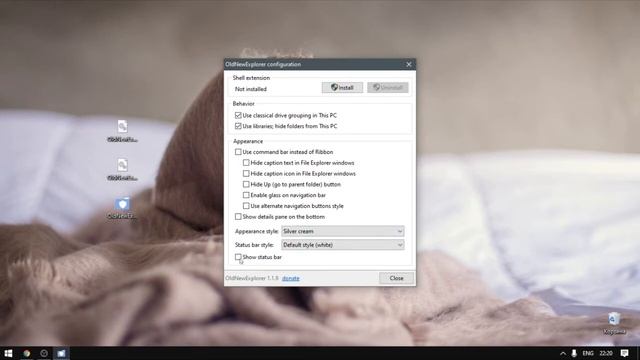
Task: Open Chrome from the taskbar
Action: pyautogui.click(x=27, y=353)
